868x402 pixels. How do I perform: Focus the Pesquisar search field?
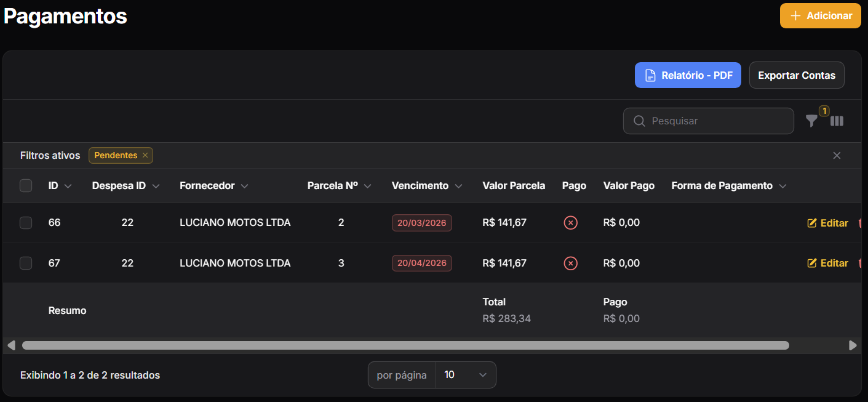(x=709, y=121)
